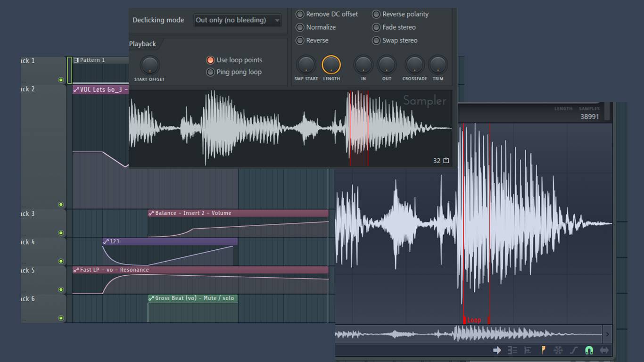Enable Ping pong loop option

[x=211, y=72]
